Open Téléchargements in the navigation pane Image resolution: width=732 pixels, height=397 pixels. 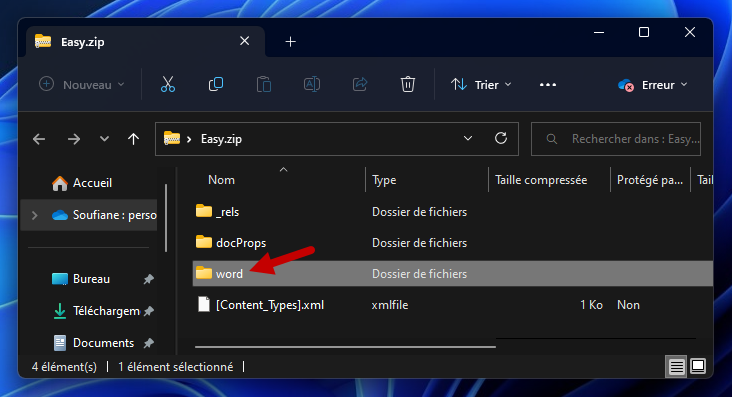click(96, 311)
